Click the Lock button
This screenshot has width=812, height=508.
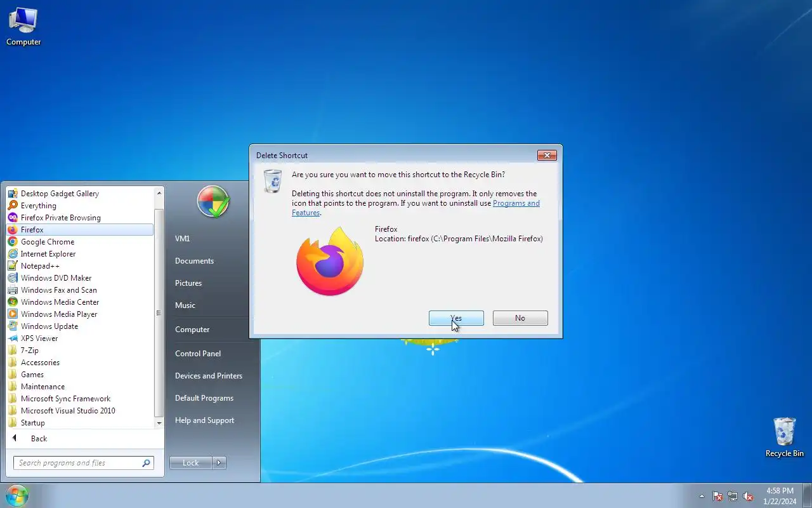[x=191, y=463]
